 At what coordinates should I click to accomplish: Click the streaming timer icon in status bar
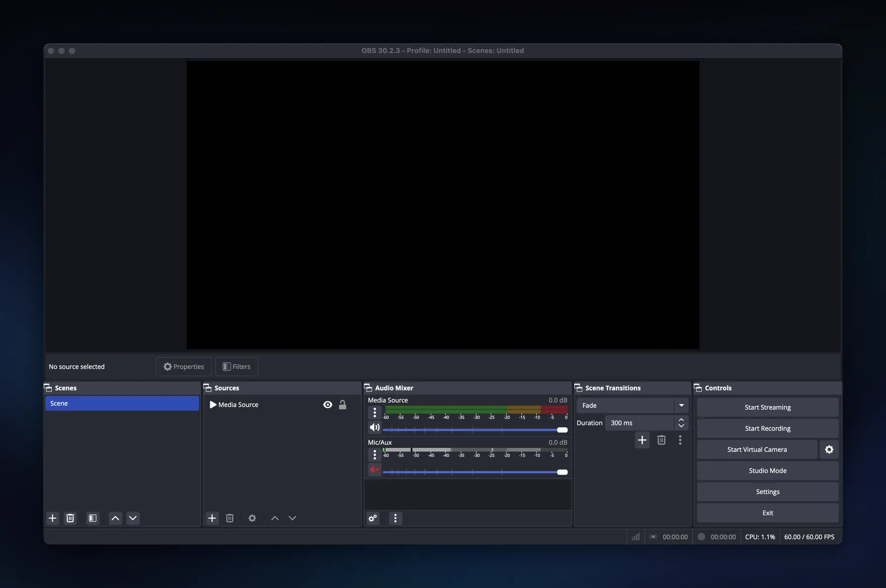click(x=653, y=537)
